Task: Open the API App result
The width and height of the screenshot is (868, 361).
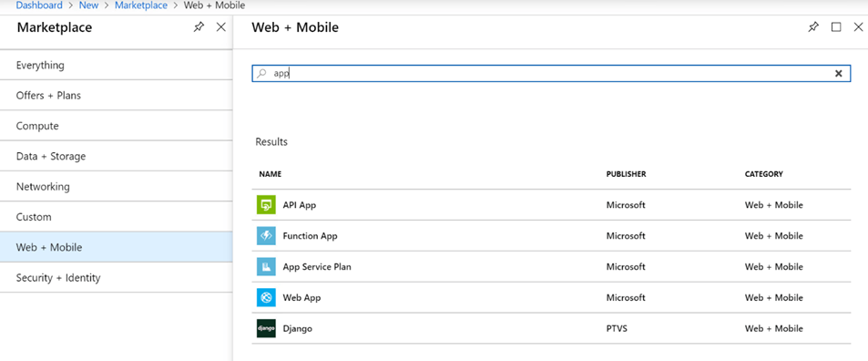Action: (551, 205)
